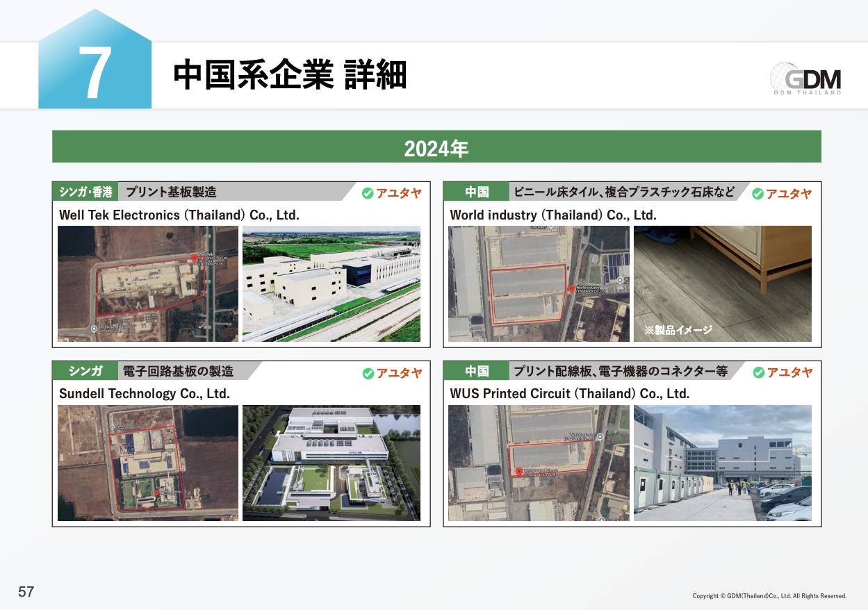Open the WUS Printed Circuit satellite map image

click(539, 463)
